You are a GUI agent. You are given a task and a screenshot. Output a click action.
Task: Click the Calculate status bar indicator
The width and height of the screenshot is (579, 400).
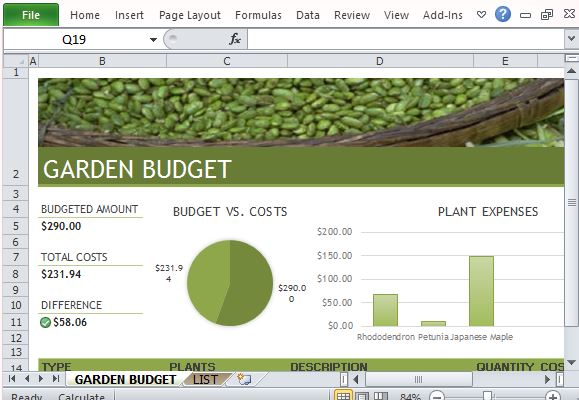(x=81, y=397)
